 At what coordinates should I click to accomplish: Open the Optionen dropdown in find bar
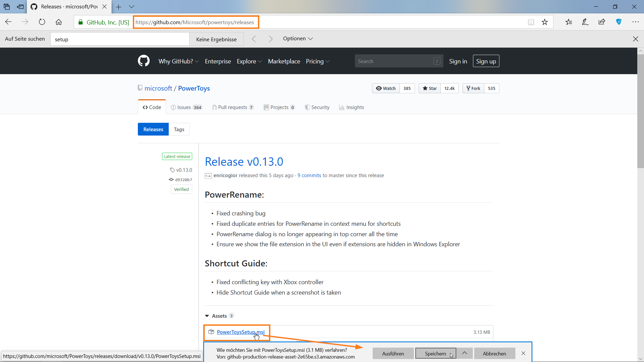[x=298, y=39]
